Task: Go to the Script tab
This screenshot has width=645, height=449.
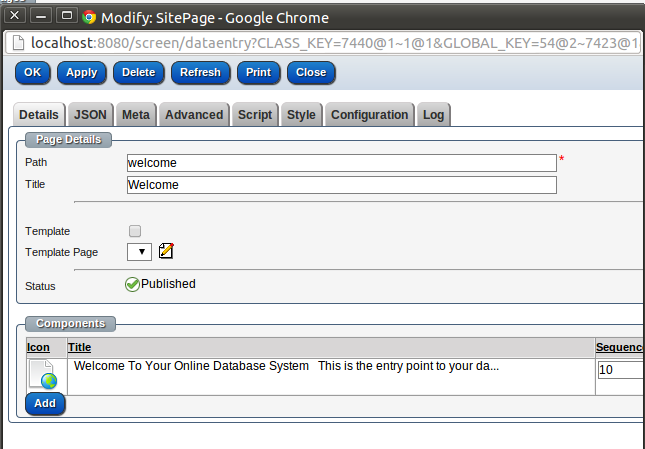Action: tap(255, 115)
